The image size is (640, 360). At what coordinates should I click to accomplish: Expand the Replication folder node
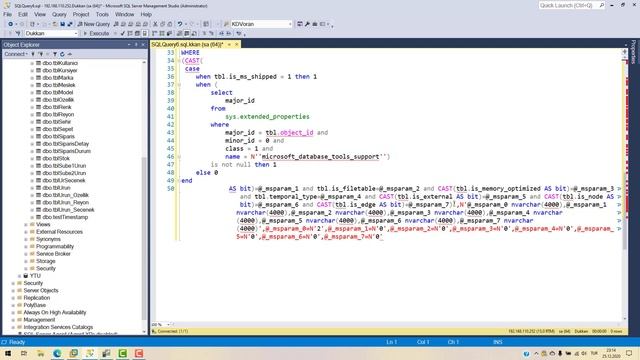tap(13, 298)
